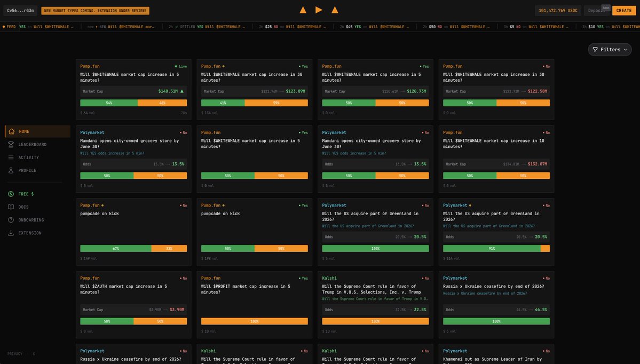Image resolution: width=640 pixels, height=364 pixels.
Task: Click the SETTLED YES ticker entry
Action: click(207, 27)
